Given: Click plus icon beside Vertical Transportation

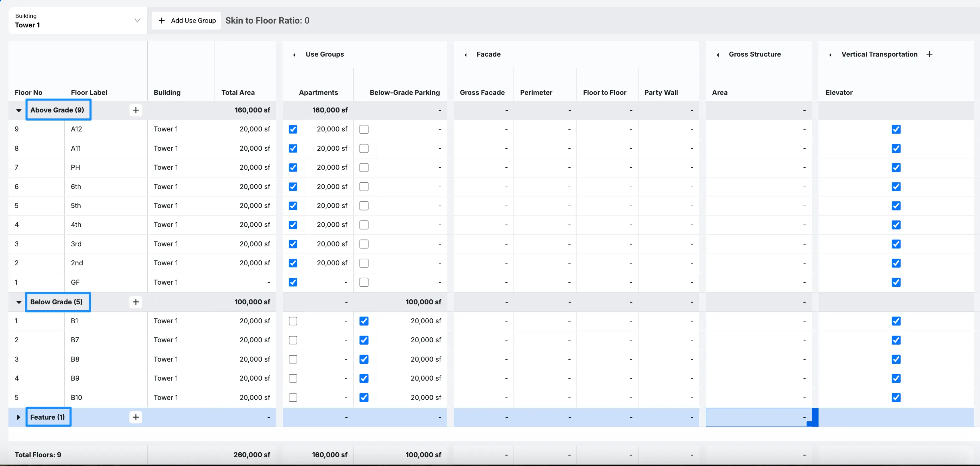Looking at the screenshot, I should [x=929, y=54].
